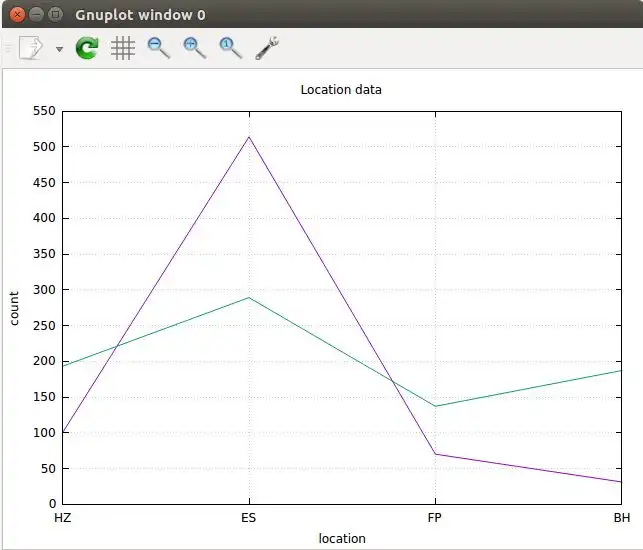The height and width of the screenshot is (550, 643).
Task: Select the zoom out magnifier
Action: [x=159, y=48]
